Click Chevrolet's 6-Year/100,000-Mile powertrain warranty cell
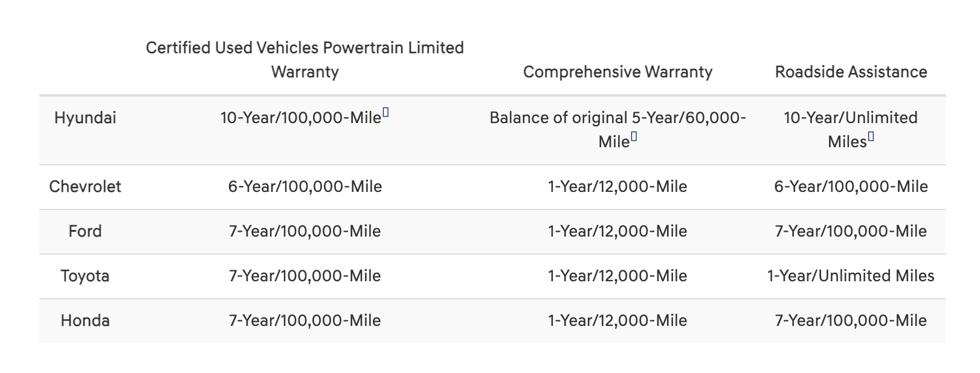Screen dimensions: 980x373 pos(305,186)
